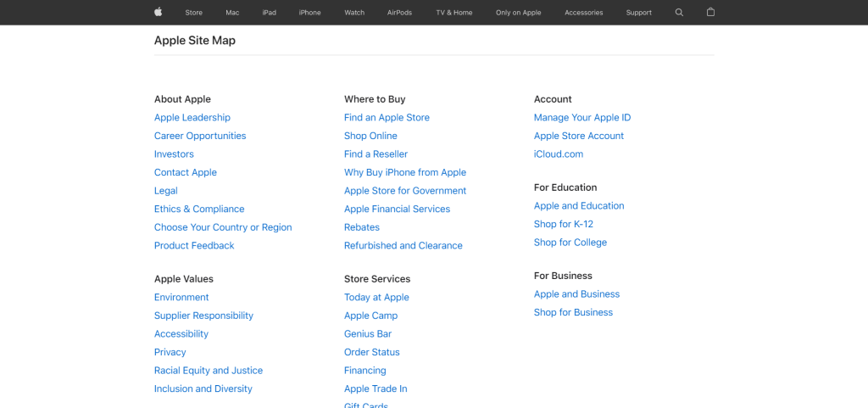Open the search magnifier icon
868x408 pixels.
(x=679, y=12)
